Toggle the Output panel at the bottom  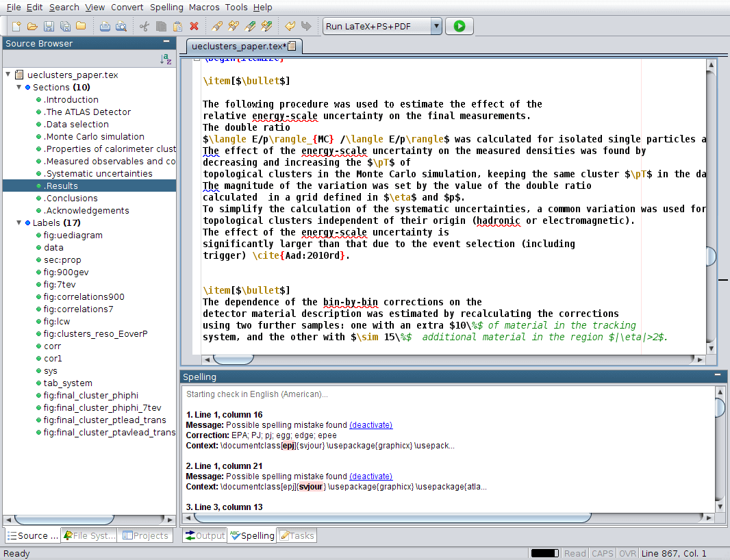(205, 535)
